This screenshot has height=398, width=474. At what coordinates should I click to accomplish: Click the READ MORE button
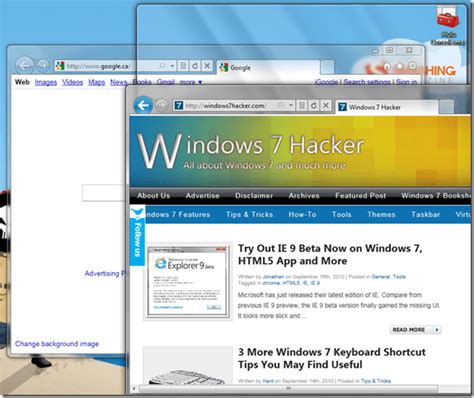(x=415, y=329)
